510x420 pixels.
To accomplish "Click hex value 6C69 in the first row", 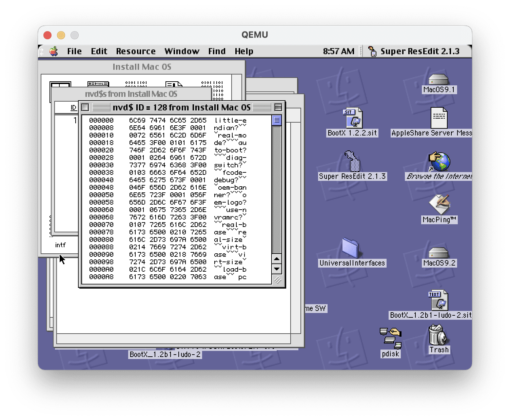I will [137, 120].
